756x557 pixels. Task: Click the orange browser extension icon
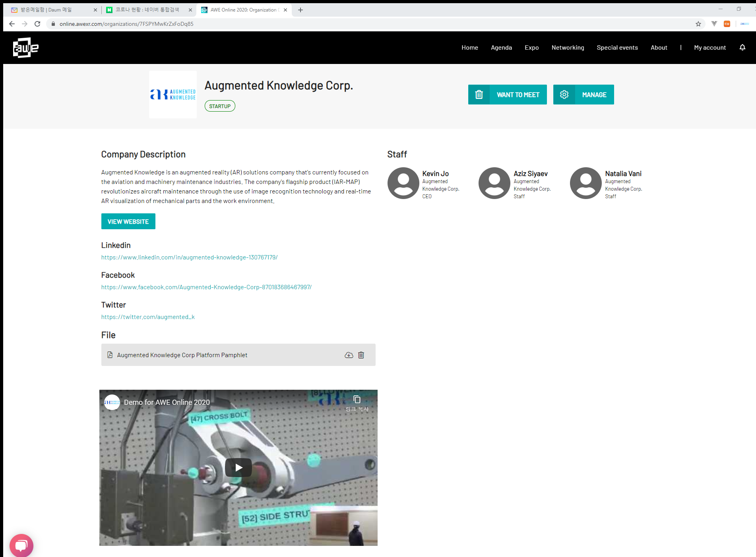click(727, 24)
